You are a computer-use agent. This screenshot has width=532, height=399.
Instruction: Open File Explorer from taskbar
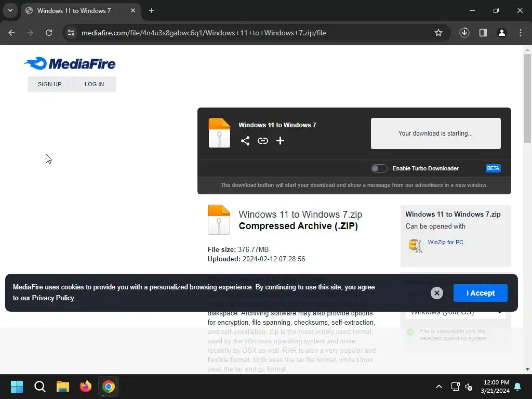[63, 387]
